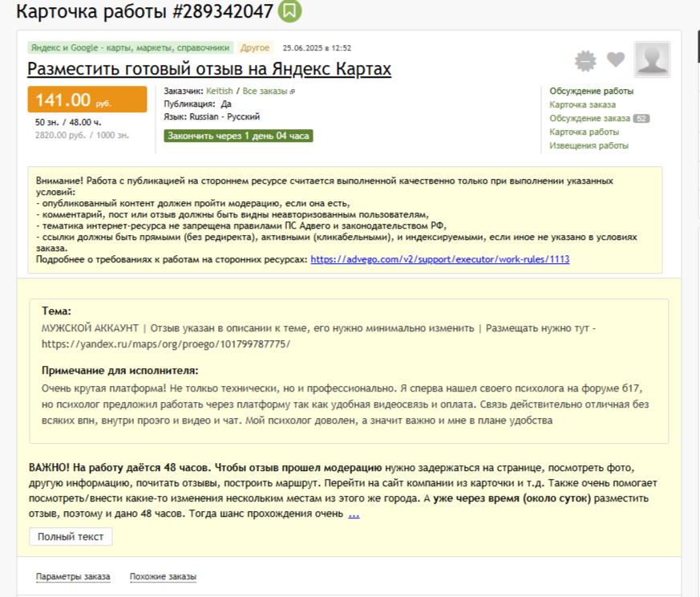Click the 'Карточка работы #289342047' page heading
Image resolution: width=700 pixels, height=597 pixels.
click(144, 11)
